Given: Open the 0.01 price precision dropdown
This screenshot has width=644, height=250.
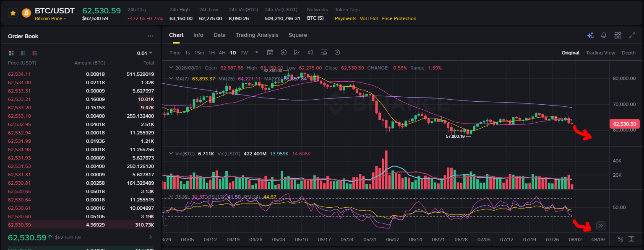Looking at the screenshot, I should pyautogui.click(x=145, y=53).
